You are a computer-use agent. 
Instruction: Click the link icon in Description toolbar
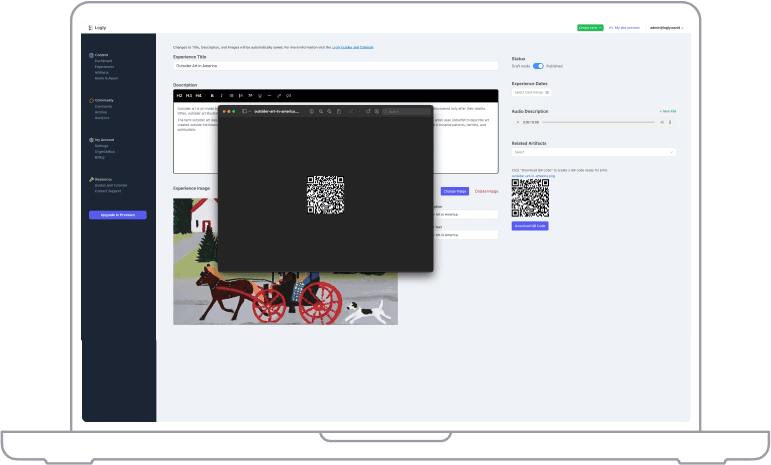click(x=279, y=95)
